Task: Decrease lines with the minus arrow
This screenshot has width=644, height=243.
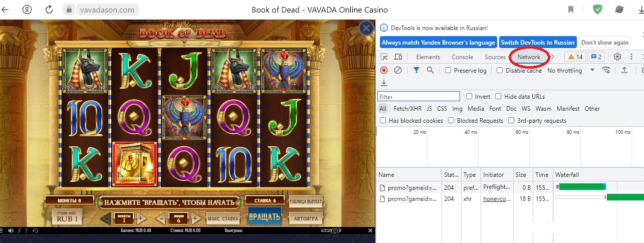Action: coord(160,218)
